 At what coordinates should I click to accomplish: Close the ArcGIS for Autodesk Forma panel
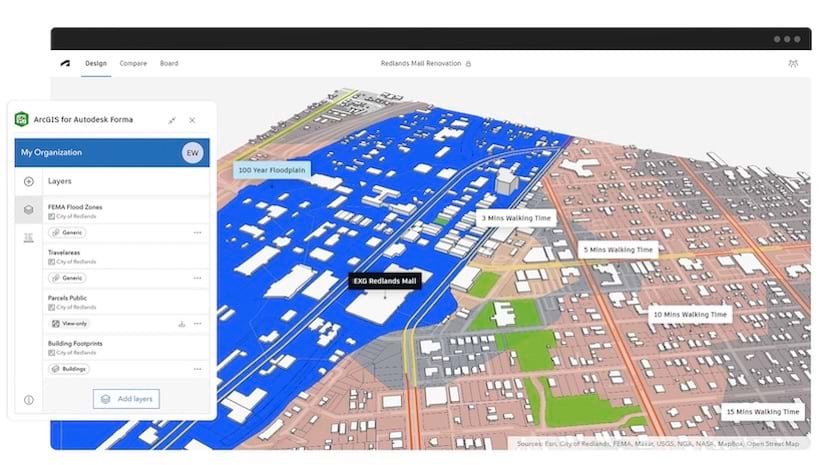pos(192,121)
